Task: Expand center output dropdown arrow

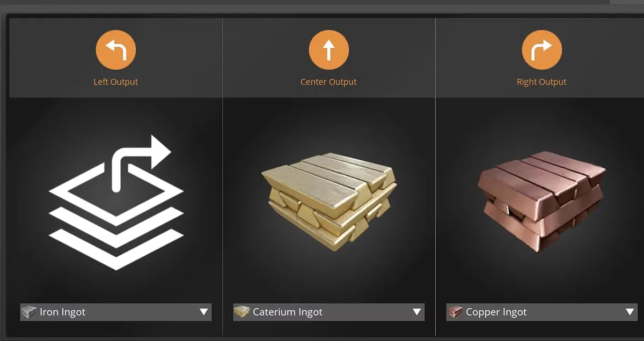Action: tap(416, 312)
